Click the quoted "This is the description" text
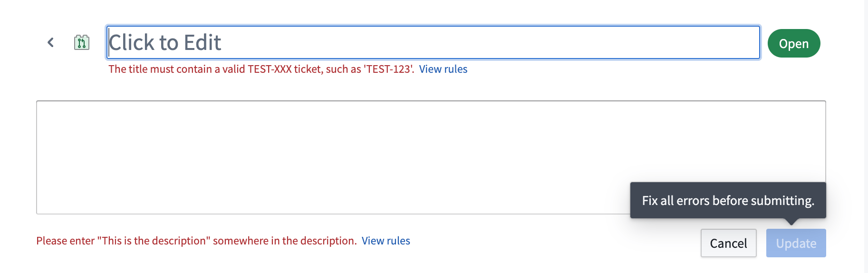This screenshot has width=868, height=273. tap(154, 241)
